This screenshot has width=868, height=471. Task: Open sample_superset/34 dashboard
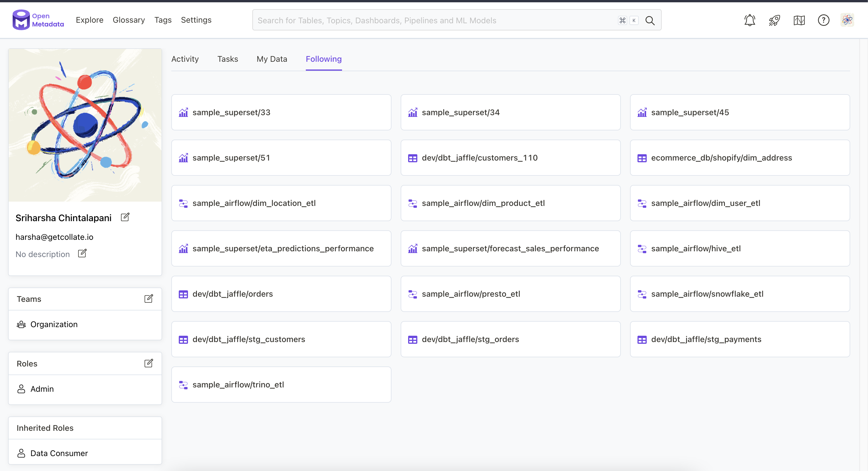[x=510, y=112]
